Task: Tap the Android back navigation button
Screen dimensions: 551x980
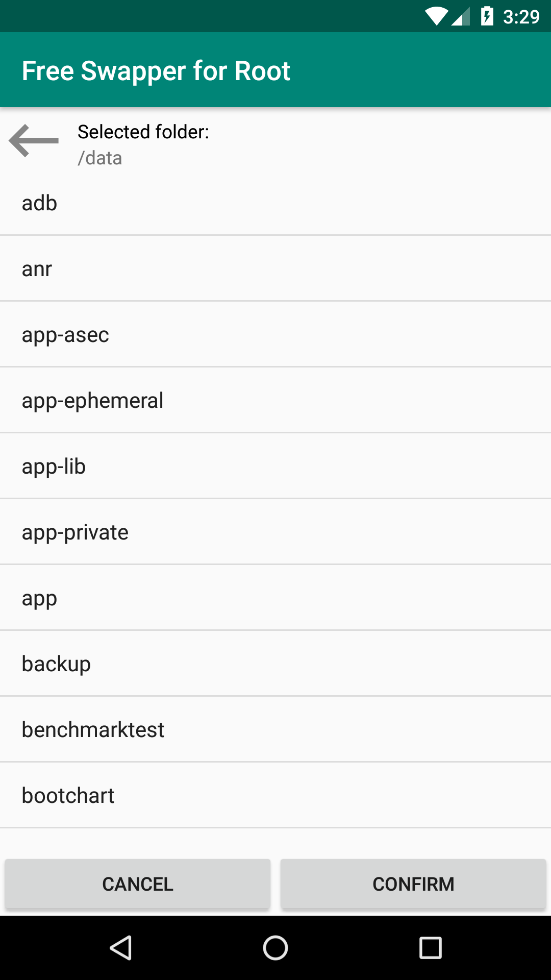Action: click(x=121, y=948)
